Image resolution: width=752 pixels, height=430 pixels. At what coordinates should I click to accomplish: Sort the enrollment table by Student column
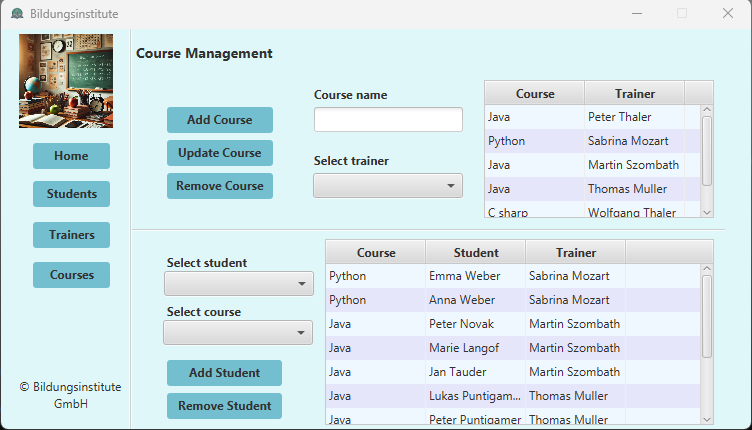point(475,253)
